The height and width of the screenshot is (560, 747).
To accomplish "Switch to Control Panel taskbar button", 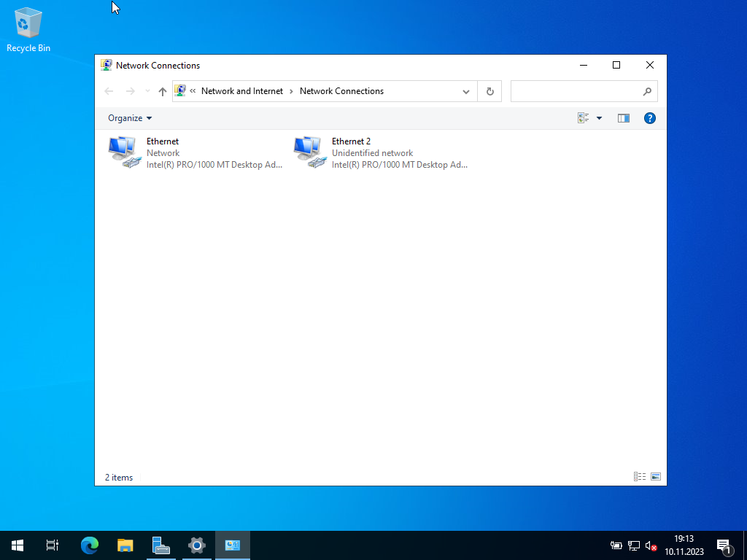I will (233, 545).
